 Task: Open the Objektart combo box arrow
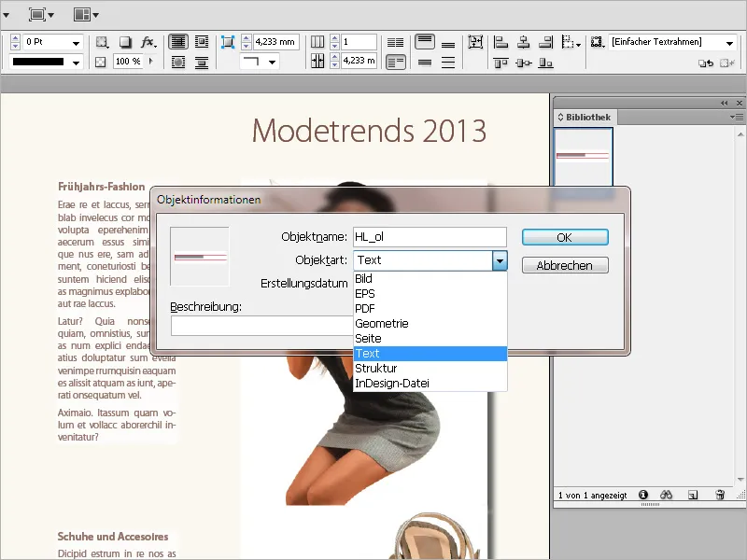[x=500, y=260]
